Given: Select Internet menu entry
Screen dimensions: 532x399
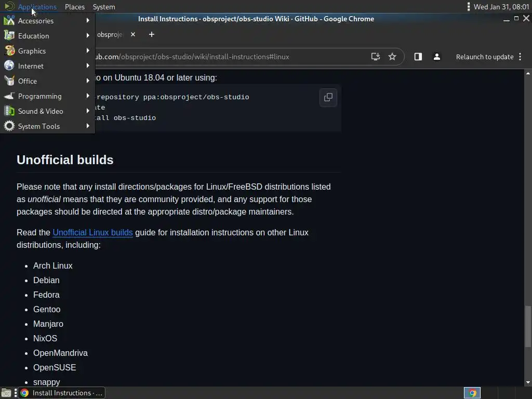Looking at the screenshot, I should [x=47, y=66].
